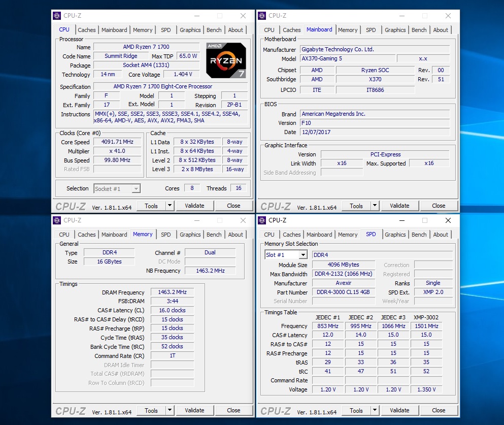504x425 pixels.
Task: Click the processor name field 'AMD Ryzen 7 1700'
Action: [146, 47]
